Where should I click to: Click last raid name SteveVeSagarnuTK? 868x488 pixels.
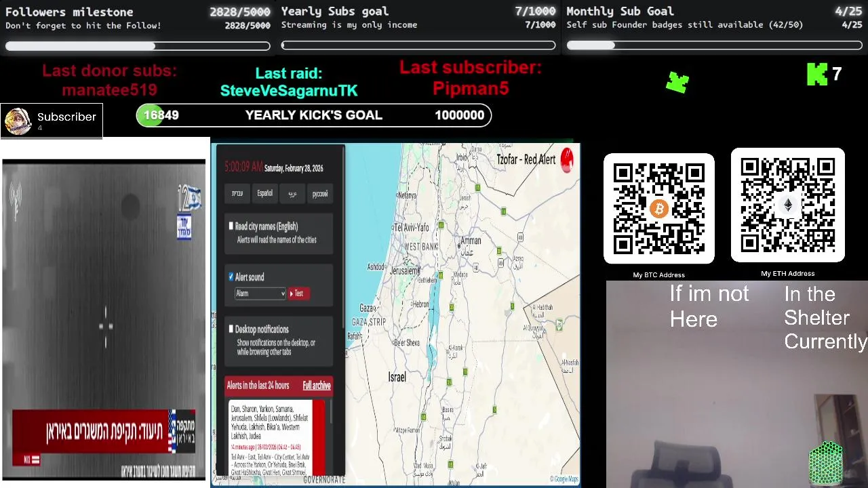(x=289, y=91)
